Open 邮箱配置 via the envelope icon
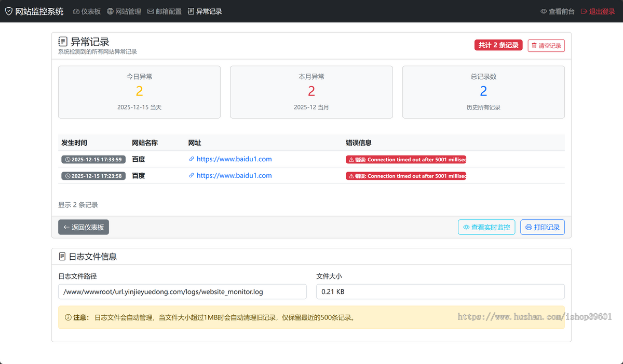The image size is (623, 364). (151, 11)
